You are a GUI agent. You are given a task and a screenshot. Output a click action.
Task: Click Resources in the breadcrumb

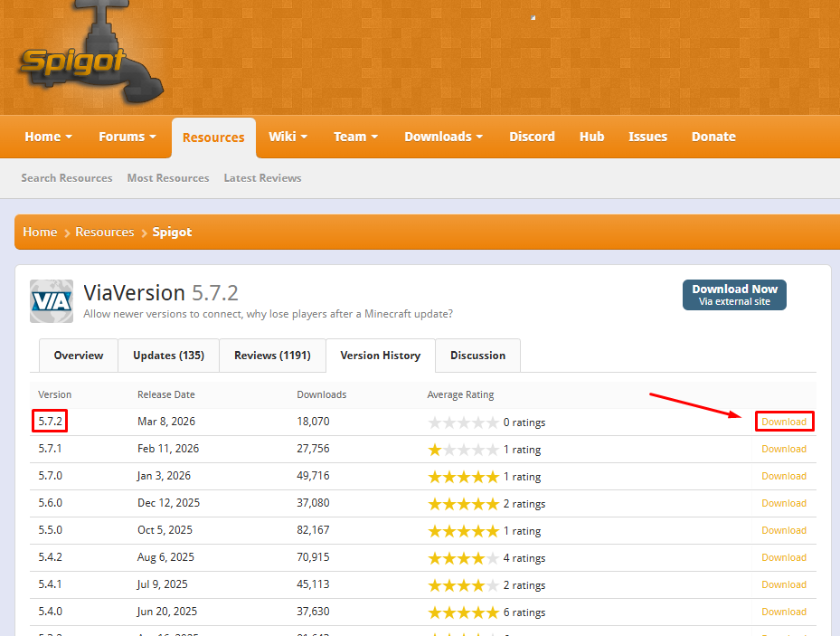tap(105, 232)
